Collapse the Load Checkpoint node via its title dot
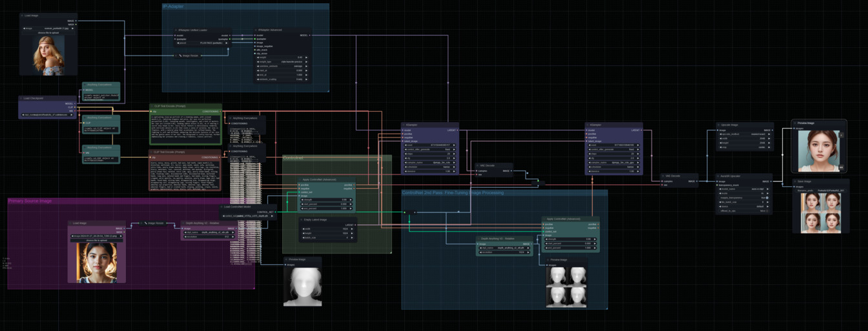 pos(21,98)
